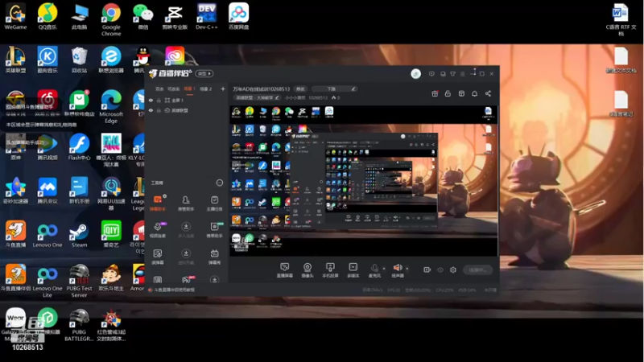
Task: Open stream settings gear icon
Action: pyautogui.click(x=453, y=269)
